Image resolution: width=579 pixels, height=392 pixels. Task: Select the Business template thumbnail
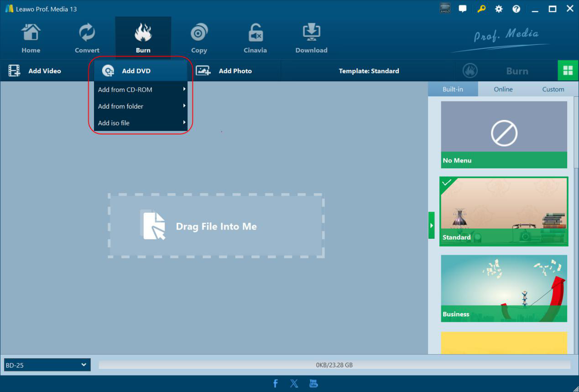(x=504, y=288)
